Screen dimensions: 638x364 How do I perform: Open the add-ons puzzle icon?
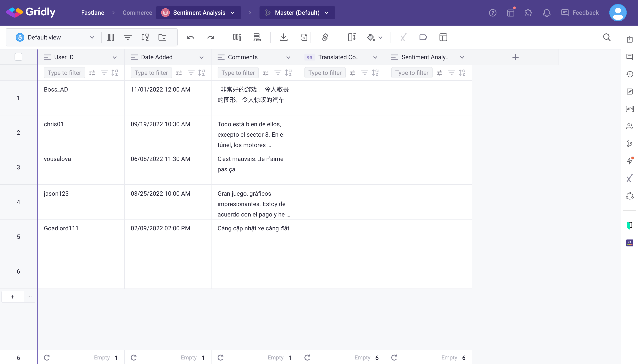[x=528, y=13]
